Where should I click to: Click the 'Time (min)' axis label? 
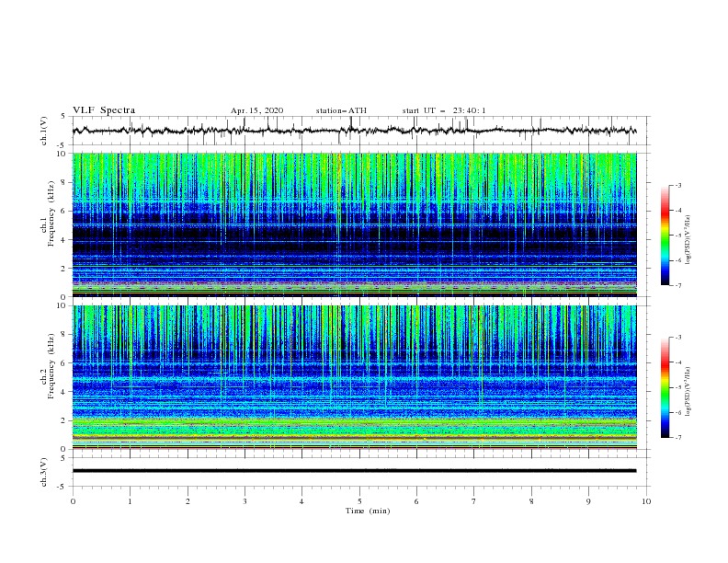click(x=368, y=511)
